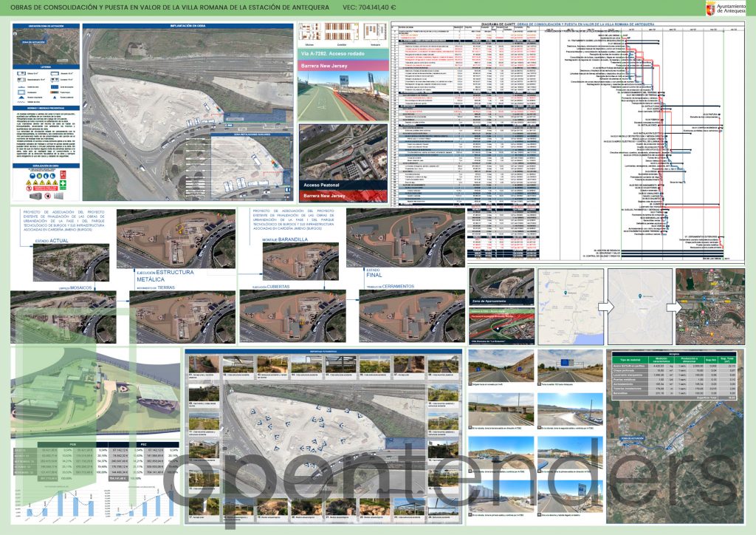Click the pink 'Barrera New Jersey' banner

click(x=343, y=66)
